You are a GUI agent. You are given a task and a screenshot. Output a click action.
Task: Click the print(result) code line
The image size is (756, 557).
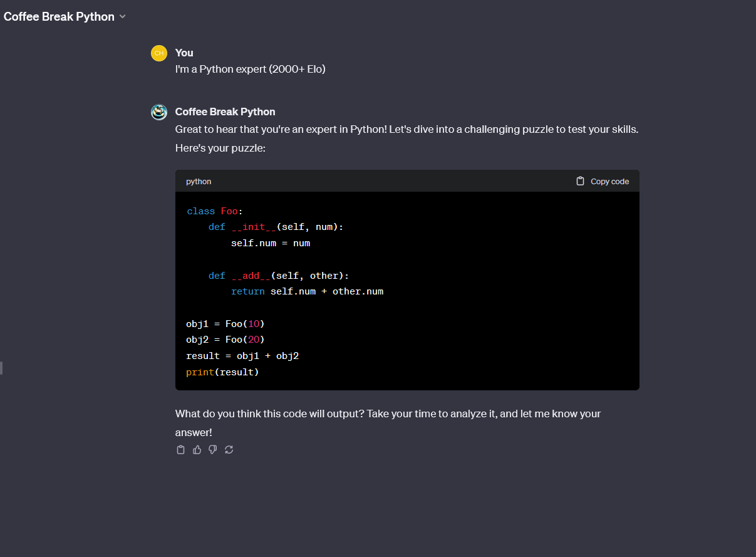click(222, 372)
